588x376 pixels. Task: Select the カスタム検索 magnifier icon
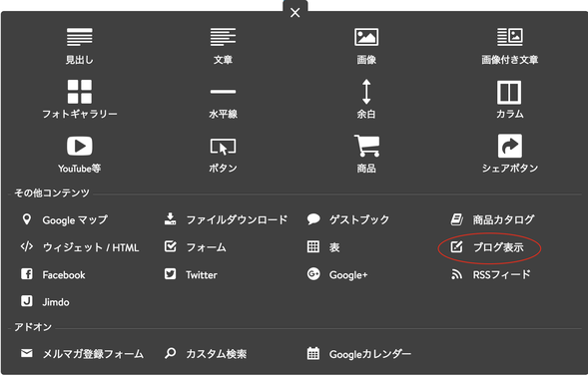click(x=171, y=353)
